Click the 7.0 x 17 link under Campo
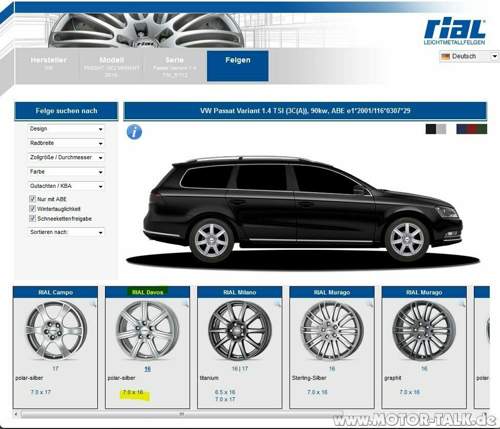500x429 pixels. pyautogui.click(x=41, y=392)
